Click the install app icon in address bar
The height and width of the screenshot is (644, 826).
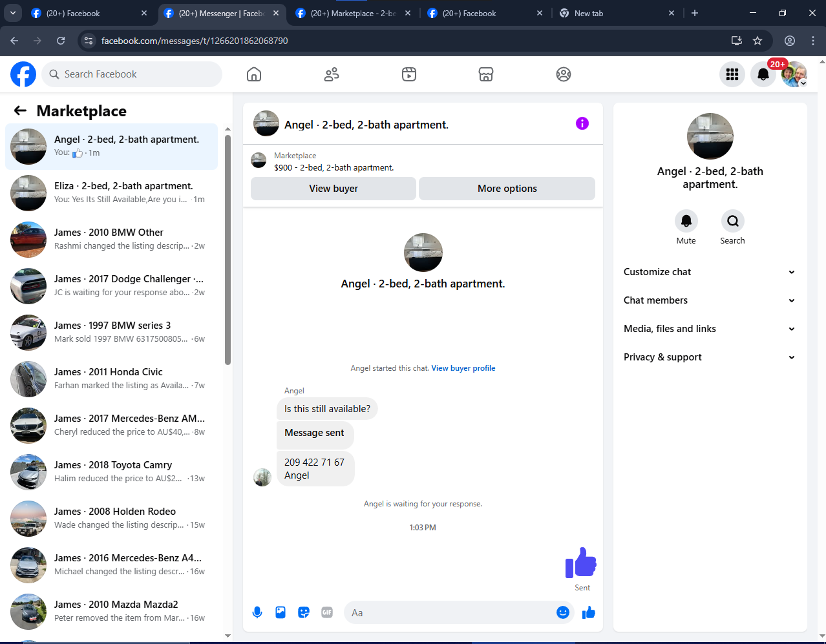737,41
